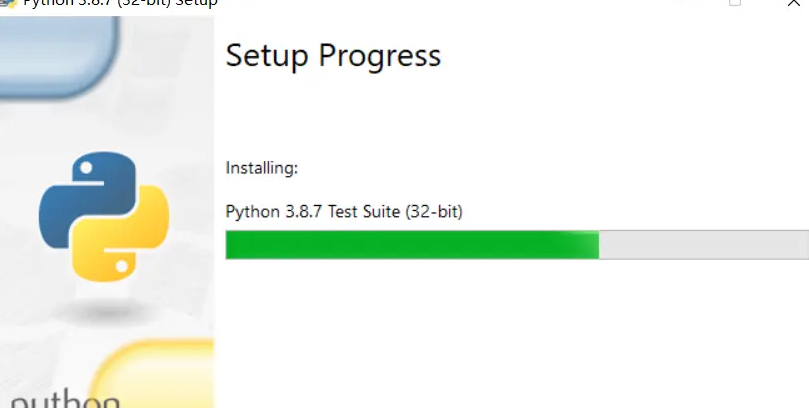Screen dimensions: 809x408
Task: Close the Python Setup window with X
Action: pos(794,3)
